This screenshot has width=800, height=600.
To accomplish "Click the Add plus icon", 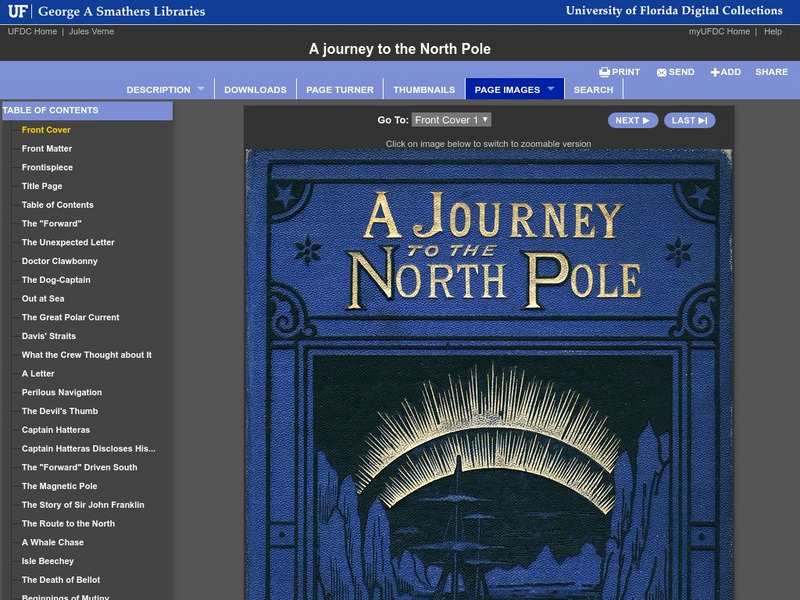I will (715, 72).
